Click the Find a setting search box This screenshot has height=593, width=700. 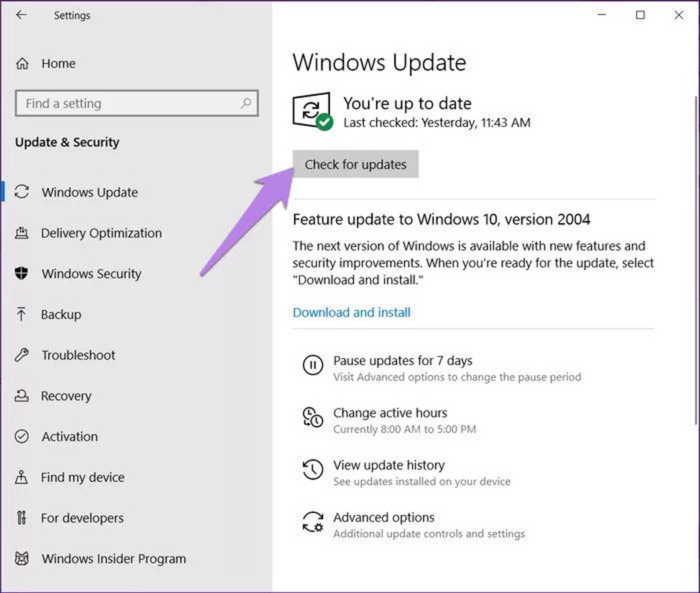[x=128, y=104]
